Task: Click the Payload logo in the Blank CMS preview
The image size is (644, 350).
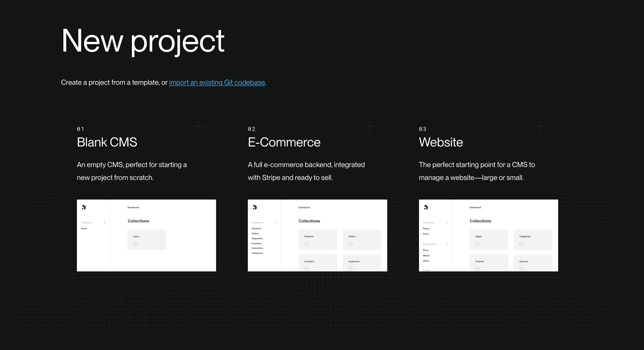Action: pos(84,207)
